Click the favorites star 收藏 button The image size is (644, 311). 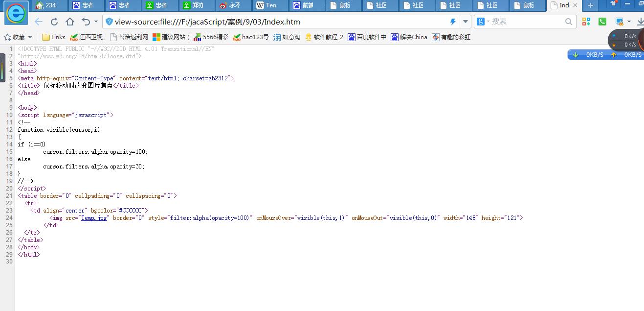pyautogui.click(x=14, y=37)
